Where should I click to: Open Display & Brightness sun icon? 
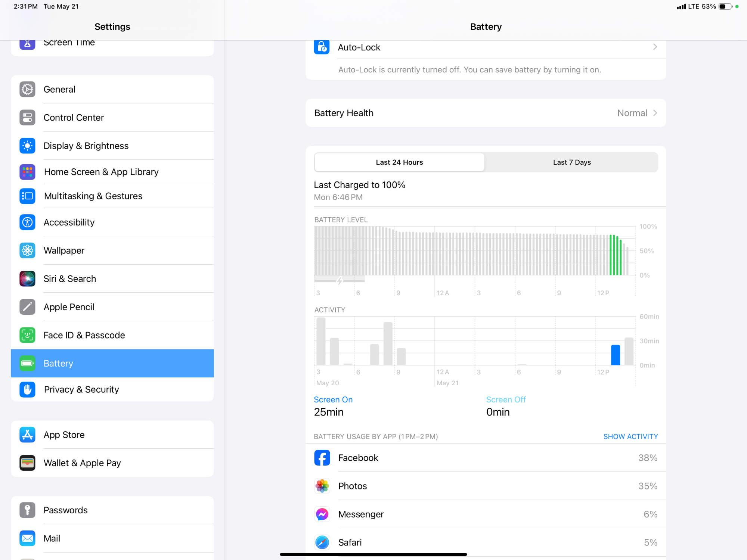pyautogui.click(x=27, y=146)
